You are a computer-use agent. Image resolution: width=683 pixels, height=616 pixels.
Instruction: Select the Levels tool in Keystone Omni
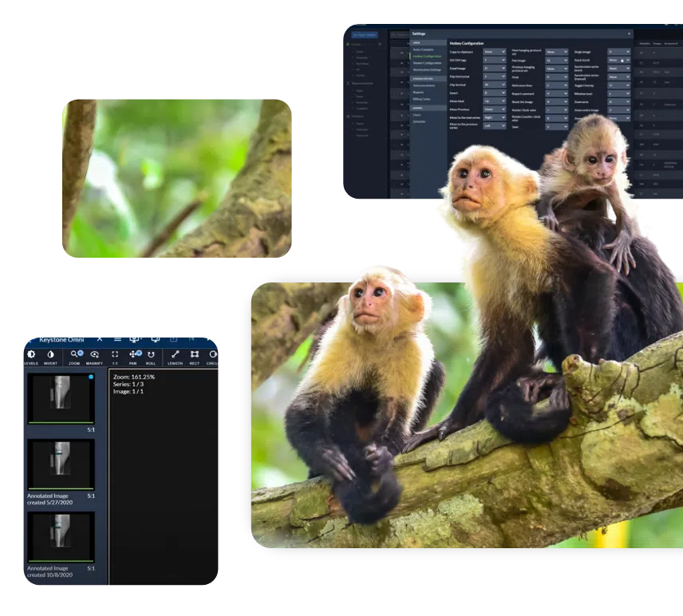(x=31, y=356)
